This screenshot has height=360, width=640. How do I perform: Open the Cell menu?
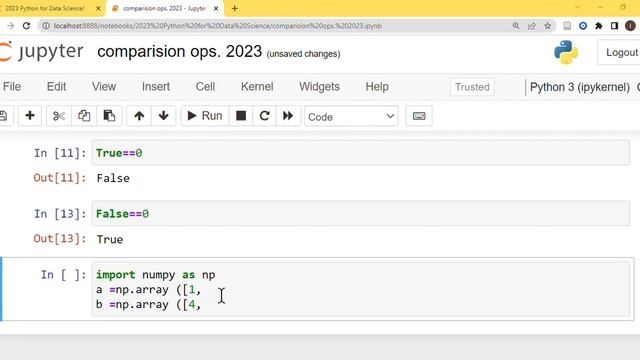[205, 87]
